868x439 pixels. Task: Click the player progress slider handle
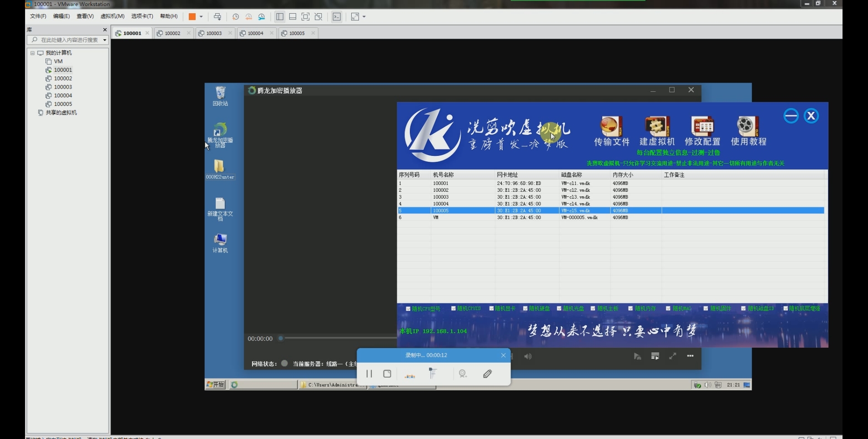(281, 338)
